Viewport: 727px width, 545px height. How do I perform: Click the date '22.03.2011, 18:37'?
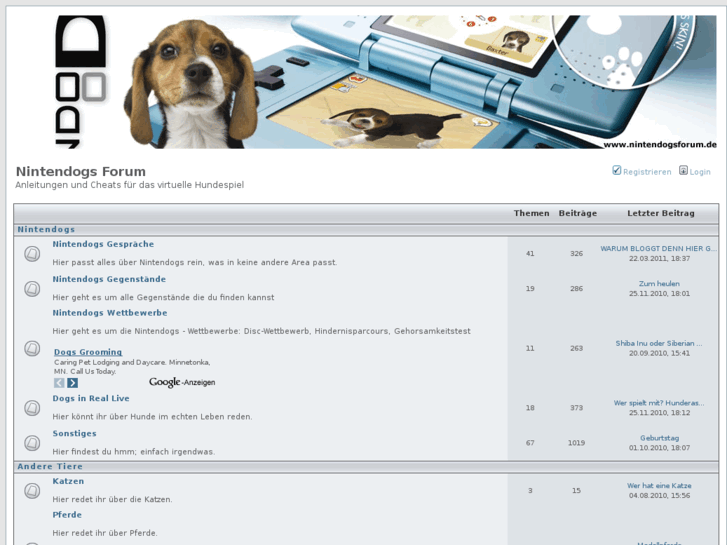tap(659, 259)
